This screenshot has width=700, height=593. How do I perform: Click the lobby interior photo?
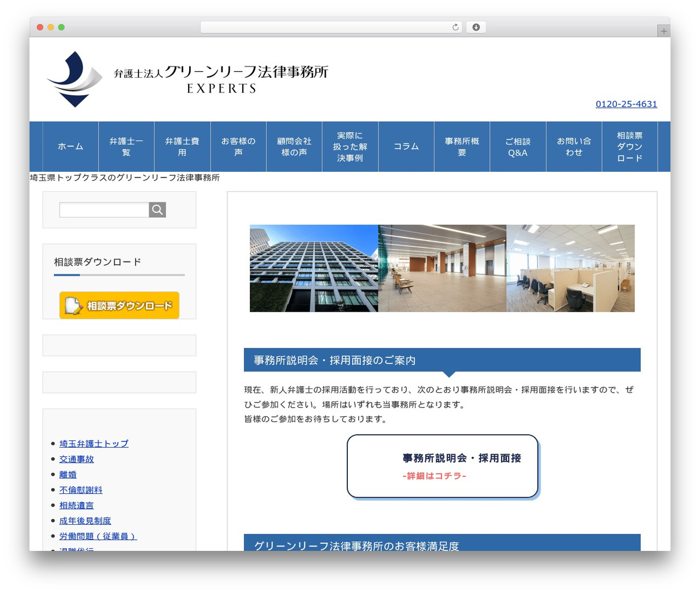pos(442,268)
